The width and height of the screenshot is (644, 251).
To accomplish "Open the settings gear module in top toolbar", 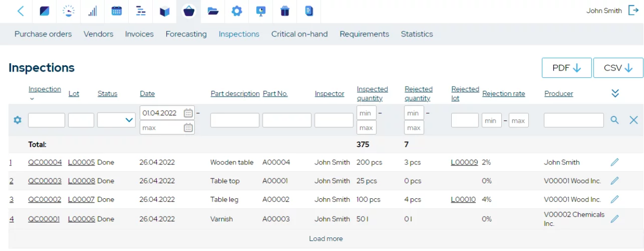I will click(x=237, y=11).
